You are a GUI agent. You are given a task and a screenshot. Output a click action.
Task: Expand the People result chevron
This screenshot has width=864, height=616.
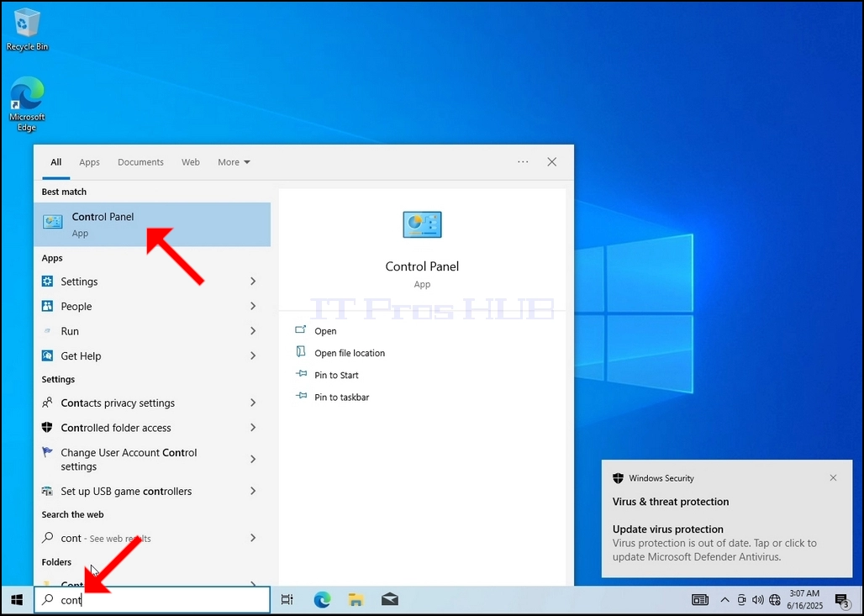pyautogui.click(x=253, y=307)
